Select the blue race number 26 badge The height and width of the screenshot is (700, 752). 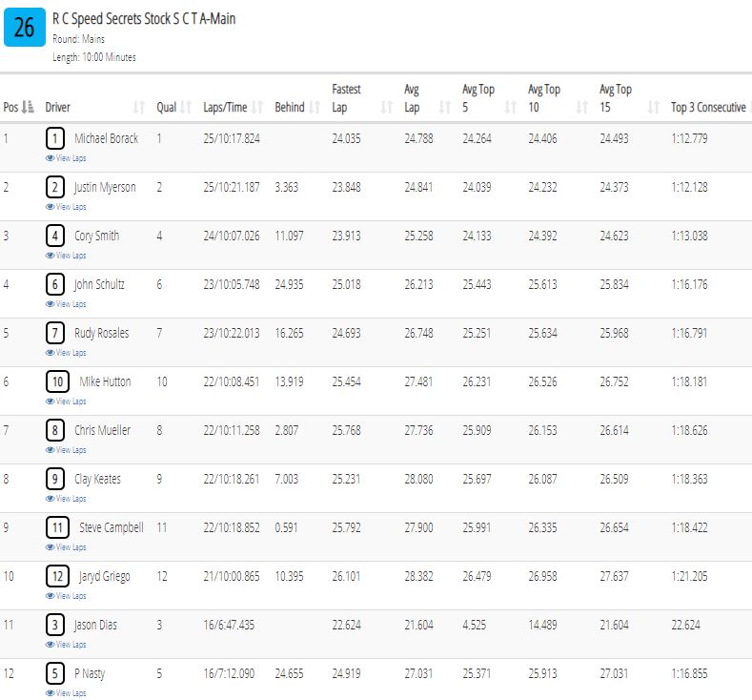coord(25,27)
